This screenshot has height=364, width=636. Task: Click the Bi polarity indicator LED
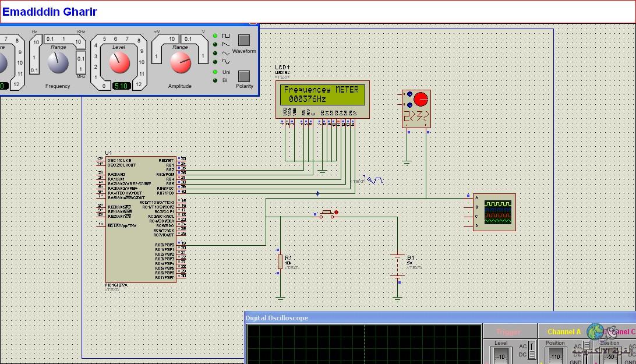coord(215,80)
